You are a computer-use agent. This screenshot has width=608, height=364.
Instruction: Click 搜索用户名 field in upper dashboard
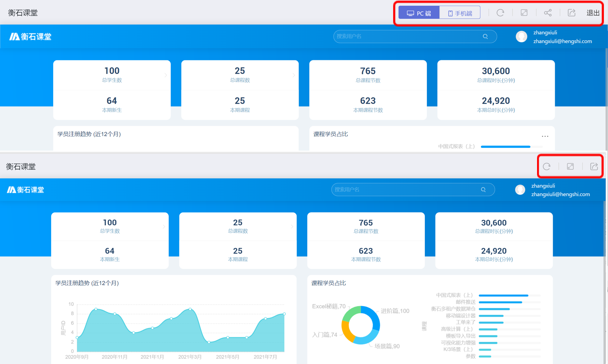[x=415, y=37]
